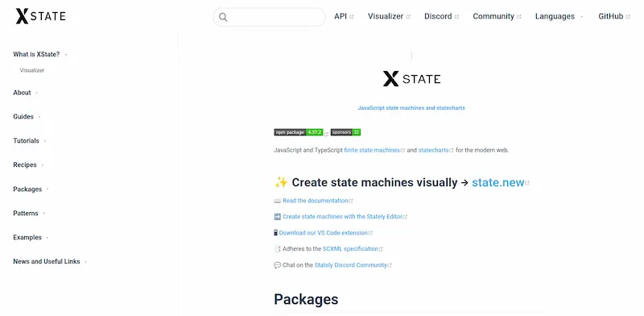Viewport: 644px width, 316px height.
Task: Select Visualizer in the sidebar
Action: (x=32, y=70)
